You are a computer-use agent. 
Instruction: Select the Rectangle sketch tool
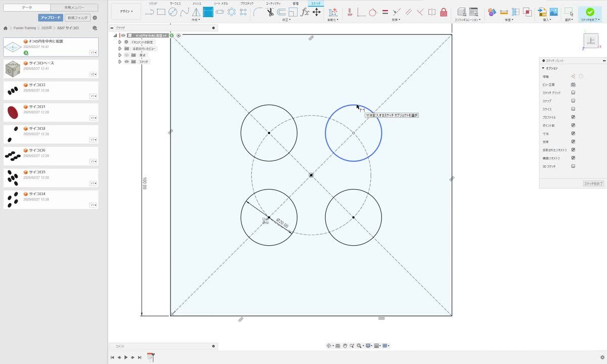point(161,12)
